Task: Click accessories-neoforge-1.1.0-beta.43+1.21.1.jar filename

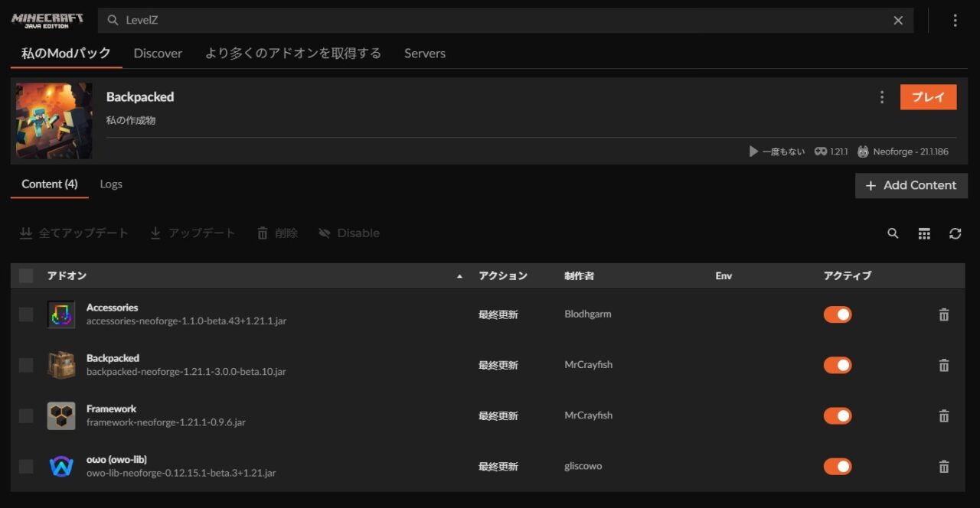Action: click(x=187, y=321)
